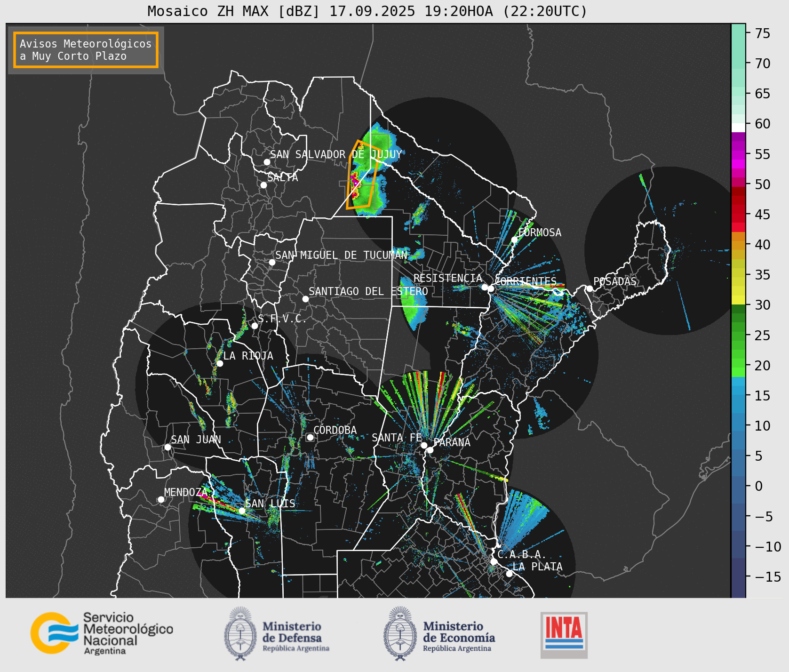
Task: Click the -15 dBZ scale label
Action: 768,576
